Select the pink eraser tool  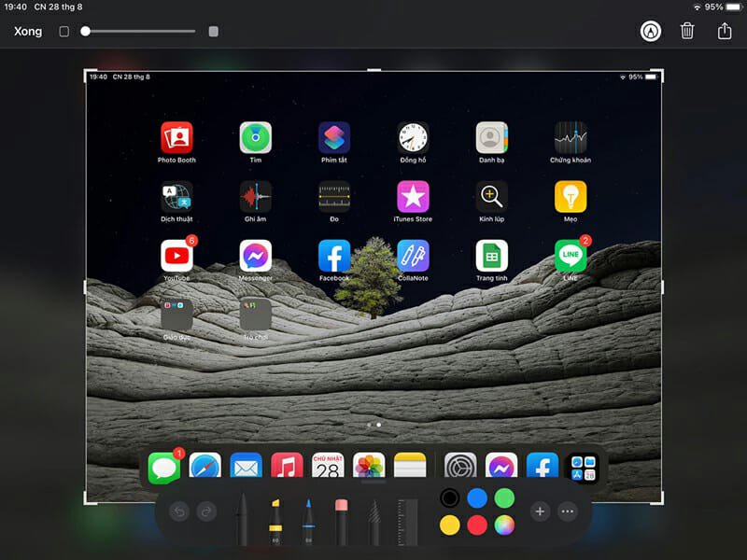[x=341, y=521]
